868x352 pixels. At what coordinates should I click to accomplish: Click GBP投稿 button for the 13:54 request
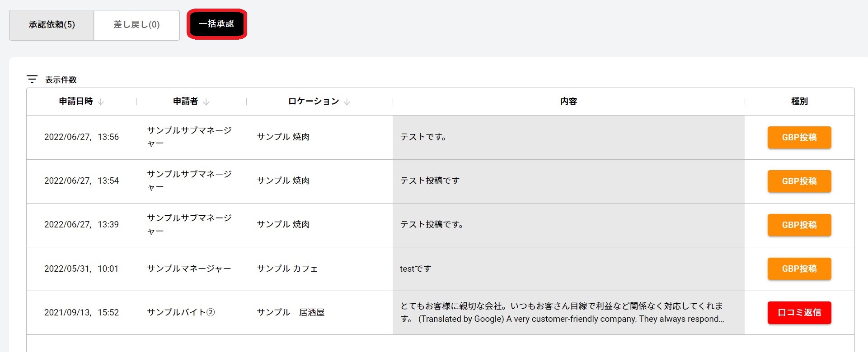tap(799, 181)
